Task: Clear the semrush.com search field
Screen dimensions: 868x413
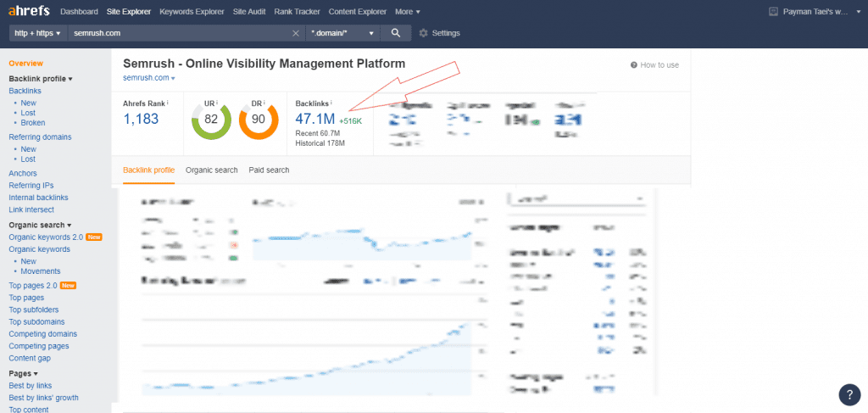Action: pyautogui.click(x=296, y=33)
